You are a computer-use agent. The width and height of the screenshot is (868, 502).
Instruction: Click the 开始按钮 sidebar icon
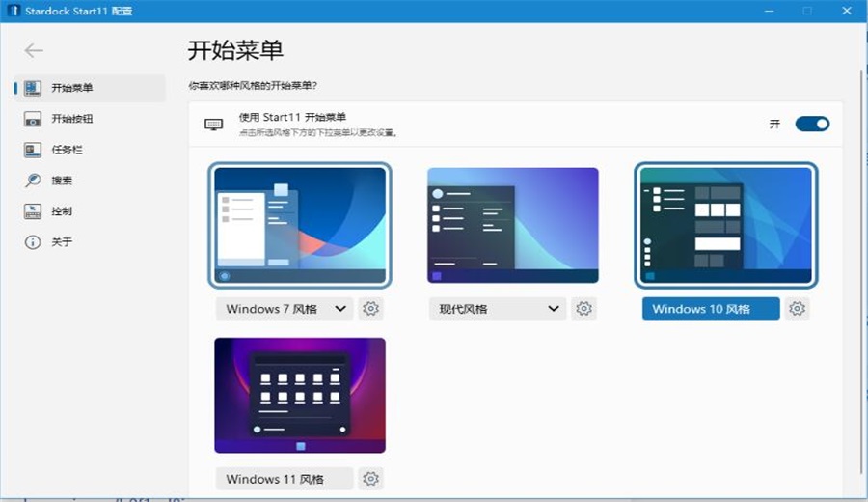pos(33,119)
